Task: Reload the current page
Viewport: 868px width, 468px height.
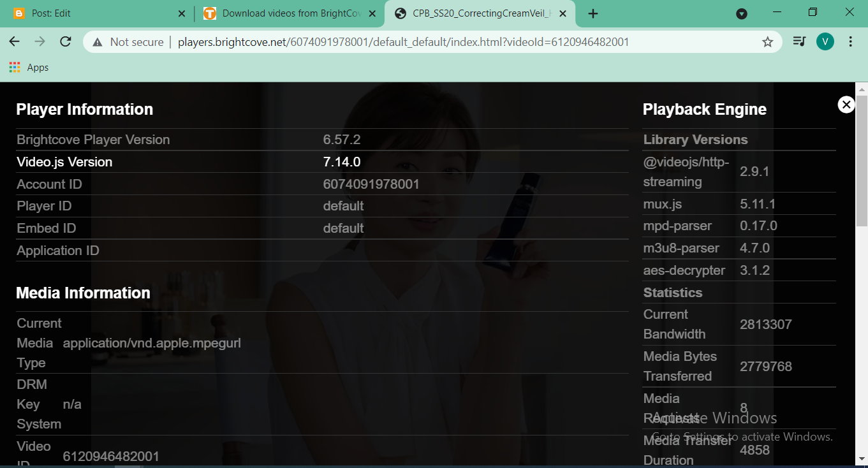Action: click(65, 41)
